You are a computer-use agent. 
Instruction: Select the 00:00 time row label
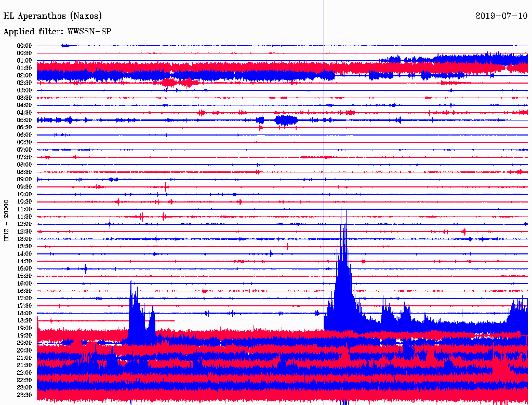tap(24, 46)
